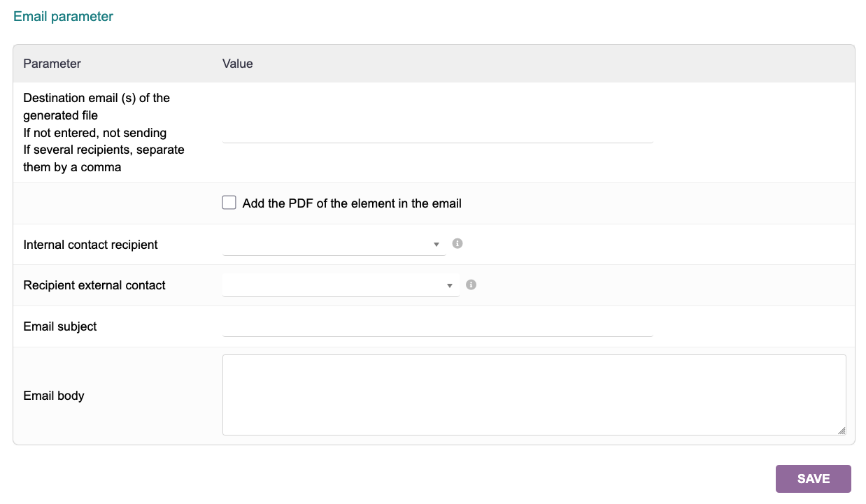Click the 'Recipient external contact' row label
Image resolution: width=866 pixels, height=504 pixels.
tap(94, 285)
